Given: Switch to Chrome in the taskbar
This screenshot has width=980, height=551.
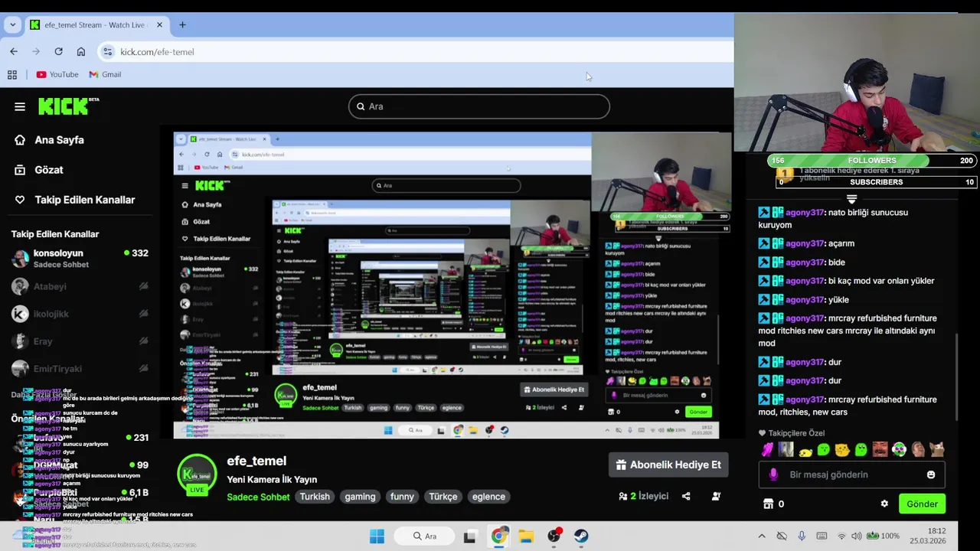Looking at the screenshot, I should tap(498, 536).
